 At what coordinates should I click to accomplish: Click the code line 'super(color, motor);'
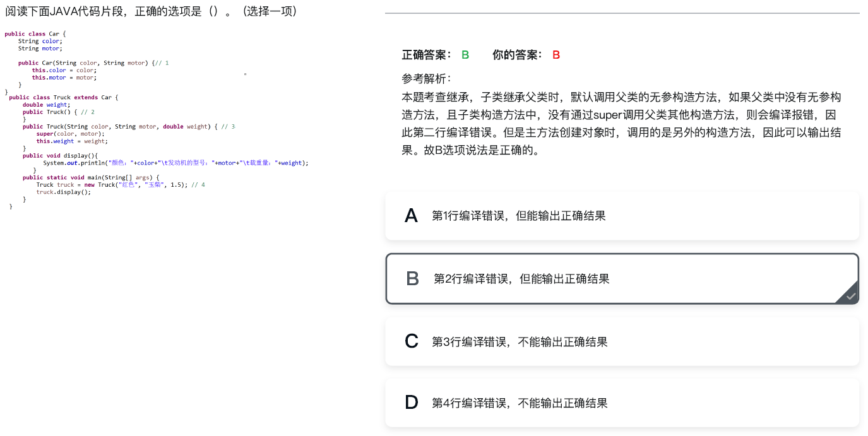(71, 134)
